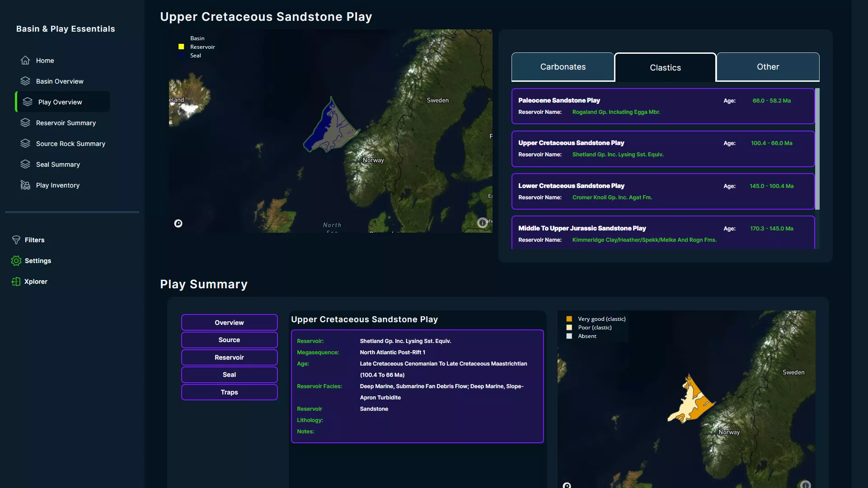Screen dimensions: 868x488
Task: Click the yellow Reservoir legend swatch
Action: click(181, 47)
